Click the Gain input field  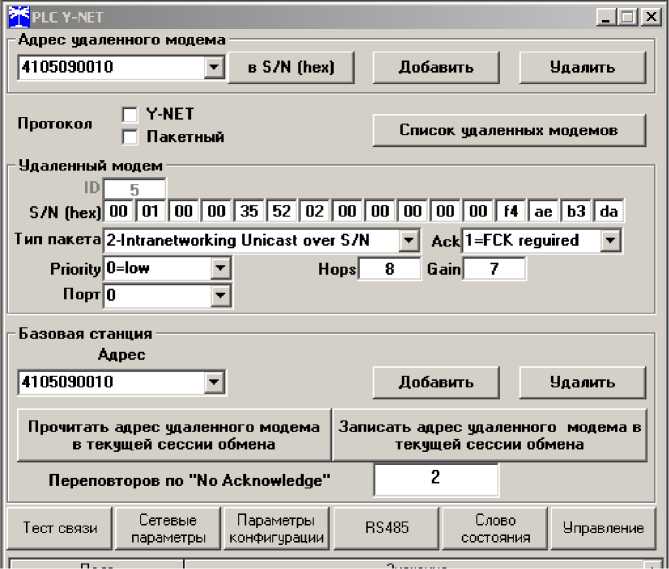[494, 269]
